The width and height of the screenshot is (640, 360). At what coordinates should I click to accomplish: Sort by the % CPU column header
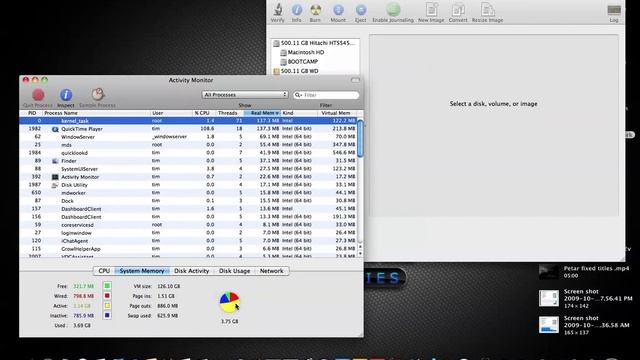(x=203, y=113)
